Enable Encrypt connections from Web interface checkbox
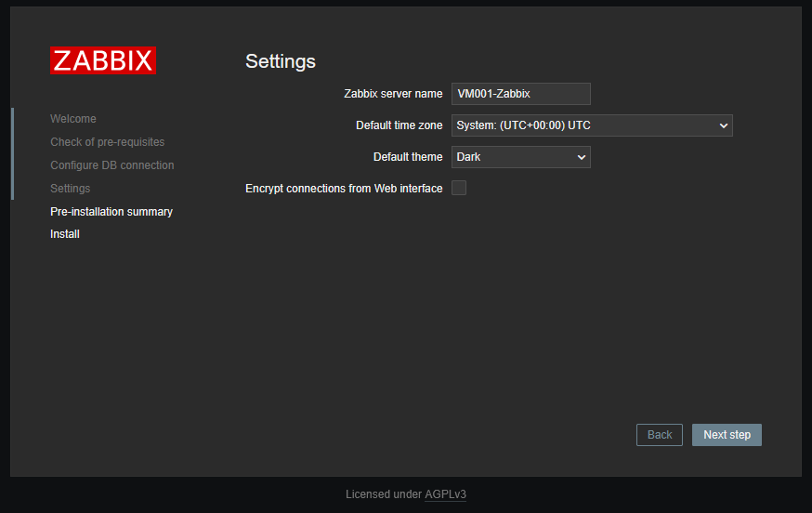This screenshot has width=812, height=513. coord(459,188)
